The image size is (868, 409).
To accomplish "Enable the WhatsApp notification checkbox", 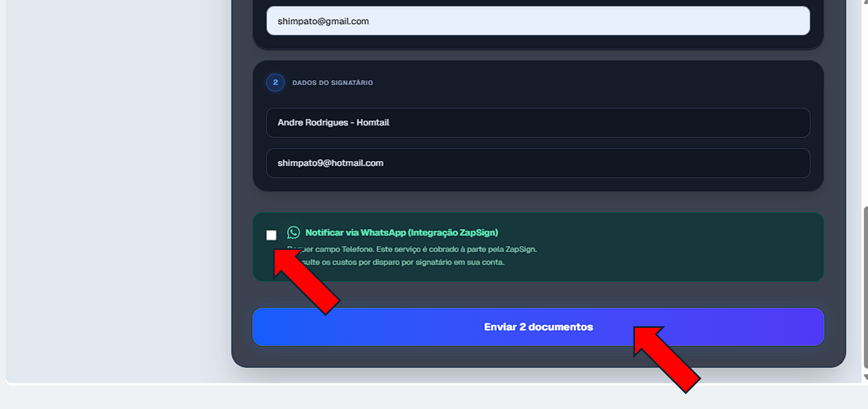I will point(271,235).
